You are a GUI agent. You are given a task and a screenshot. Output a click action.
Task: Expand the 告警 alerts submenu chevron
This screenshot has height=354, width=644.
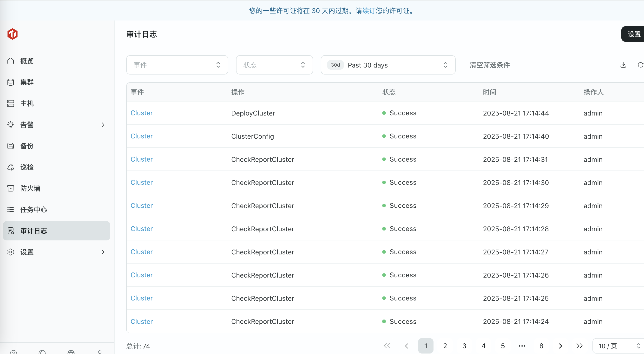click(x=103, y=125)
